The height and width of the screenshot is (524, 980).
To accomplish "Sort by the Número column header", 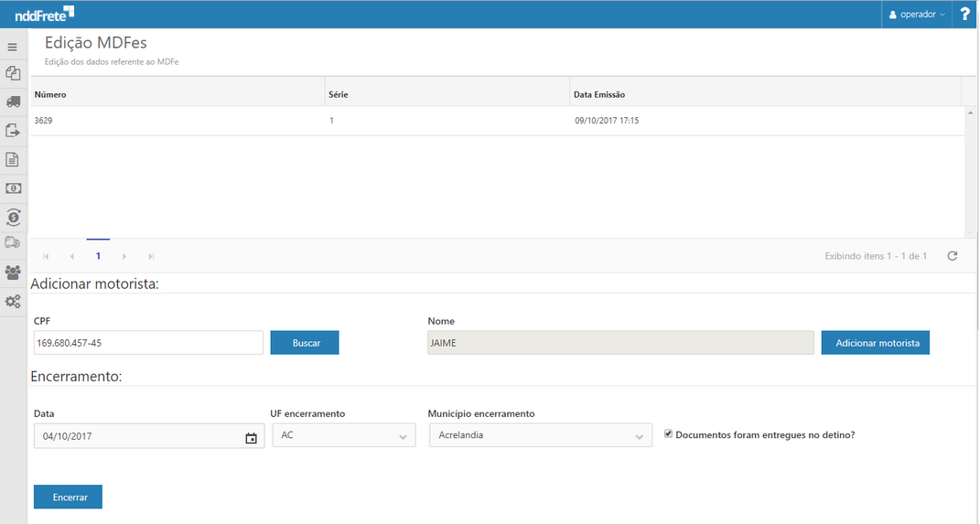I will 50,95.
